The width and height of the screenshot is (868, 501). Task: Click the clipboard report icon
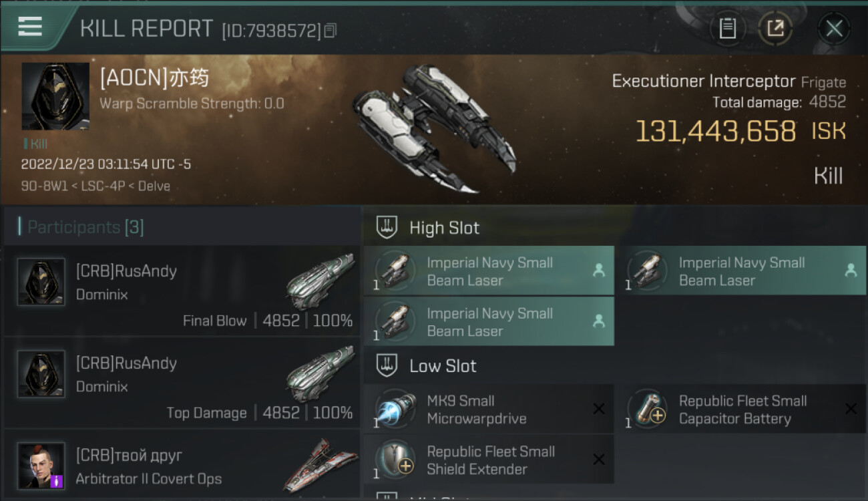[x=727, y=28]
